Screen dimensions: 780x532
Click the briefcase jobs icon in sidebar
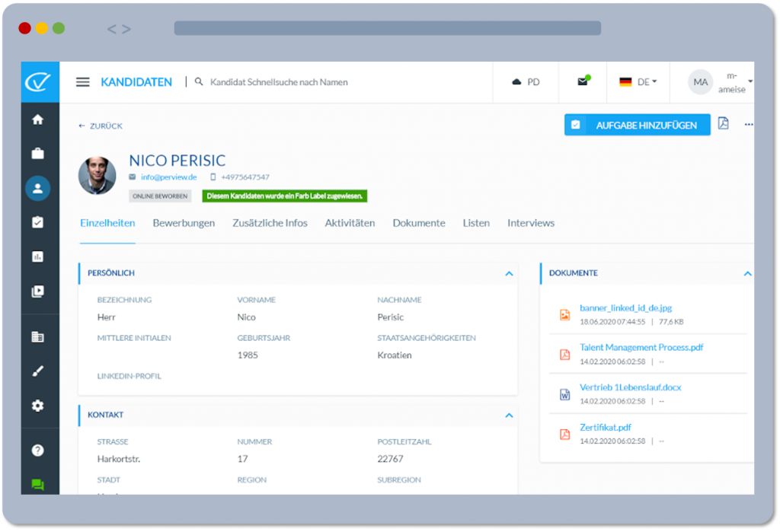[37, 154]
